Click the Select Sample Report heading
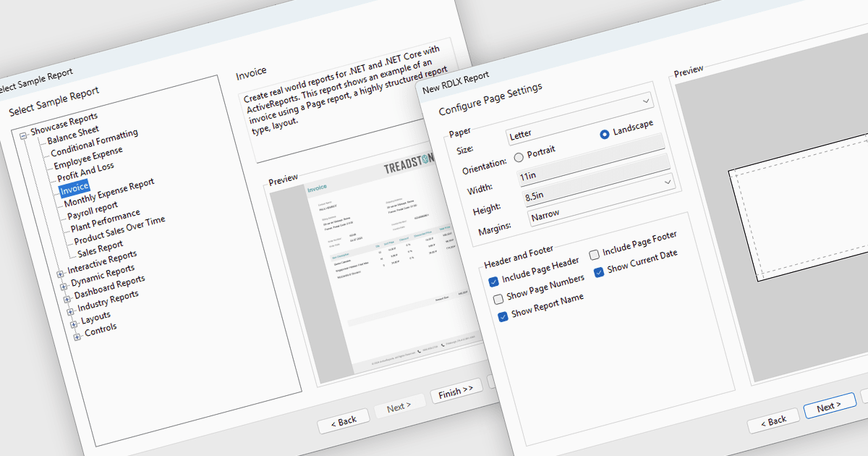The image size is (868, 456). click(54, 101)
